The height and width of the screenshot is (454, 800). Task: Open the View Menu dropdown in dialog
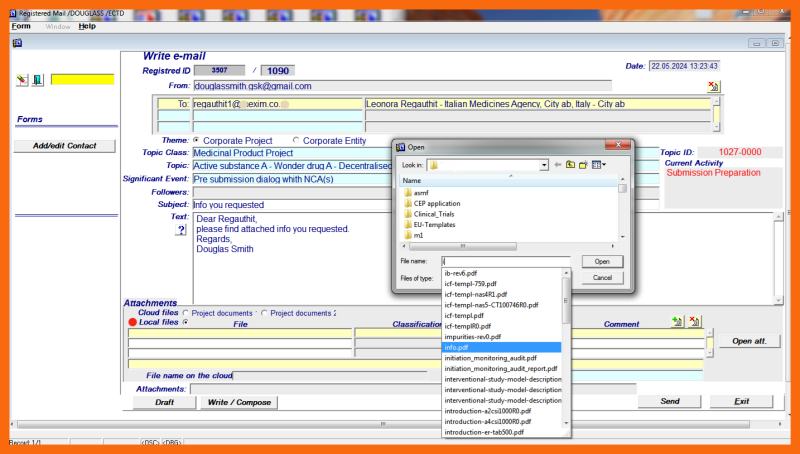tap(599, 165)
